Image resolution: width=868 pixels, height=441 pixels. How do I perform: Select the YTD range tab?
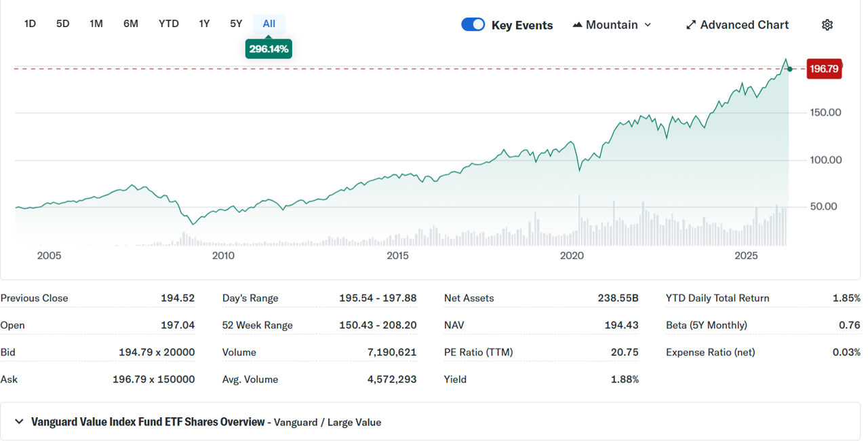(x=169, y=24)
